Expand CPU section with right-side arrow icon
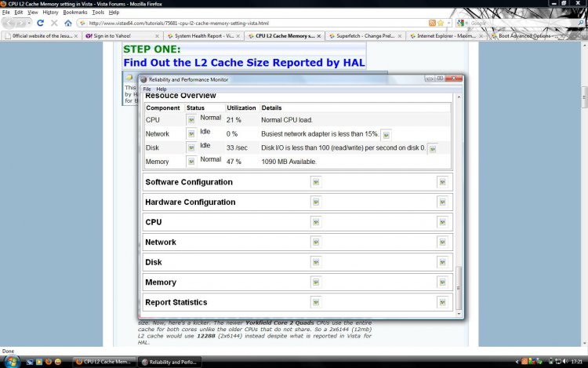 (x=442, y=222)
